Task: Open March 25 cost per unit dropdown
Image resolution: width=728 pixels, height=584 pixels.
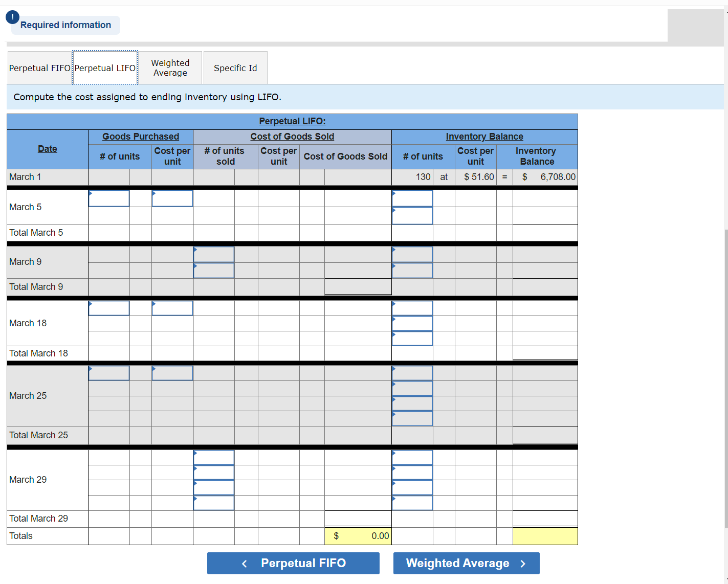Action: [x=172, y=373]
